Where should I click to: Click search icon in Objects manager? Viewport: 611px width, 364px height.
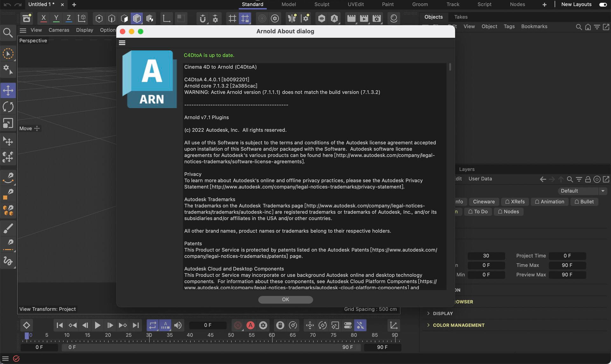pyautogui.click(x=579, y=27)
